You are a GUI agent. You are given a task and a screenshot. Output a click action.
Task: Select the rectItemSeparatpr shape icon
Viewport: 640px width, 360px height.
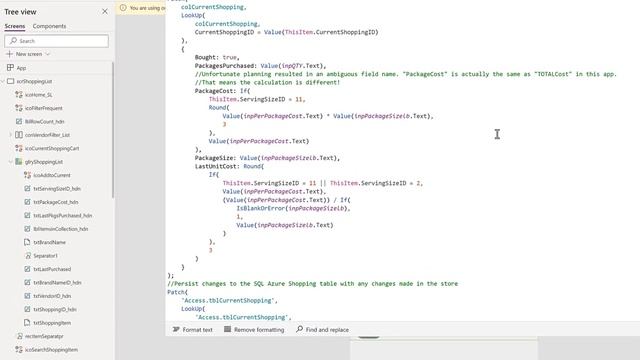coord(19,336)
